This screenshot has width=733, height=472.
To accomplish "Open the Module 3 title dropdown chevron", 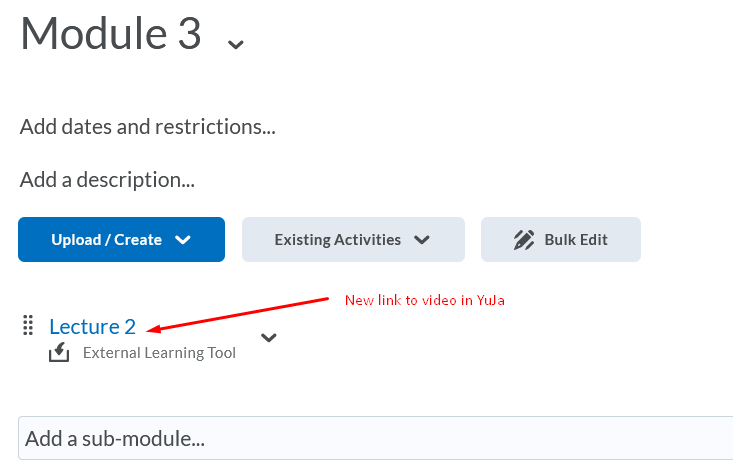I will pos(236,44).
